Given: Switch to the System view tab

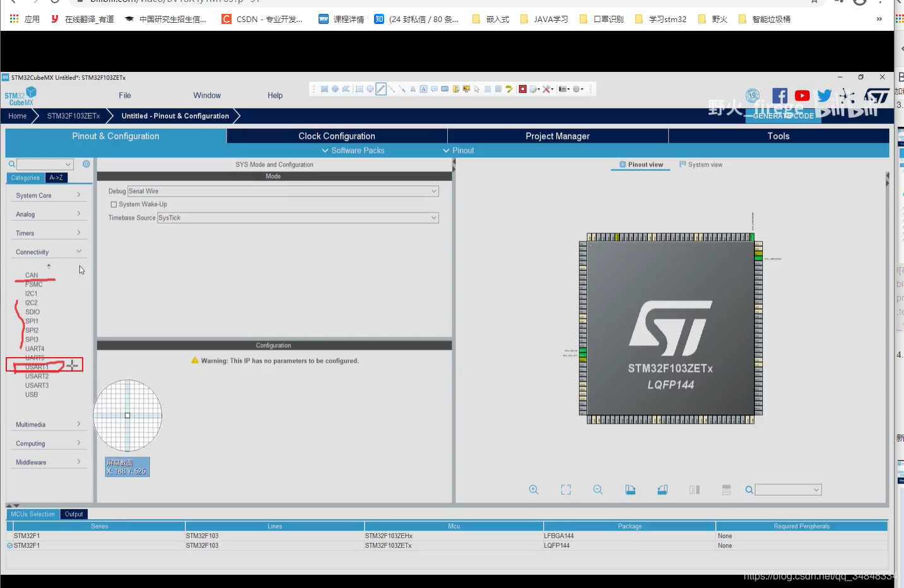Looking at the screenshot, I should (x=700, y=165).
